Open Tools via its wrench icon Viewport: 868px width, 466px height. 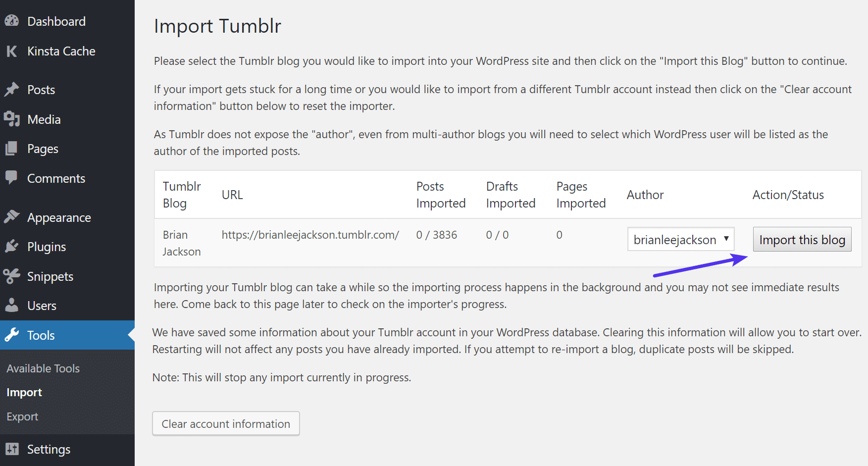pyautogui.click(x=12, y=335)
